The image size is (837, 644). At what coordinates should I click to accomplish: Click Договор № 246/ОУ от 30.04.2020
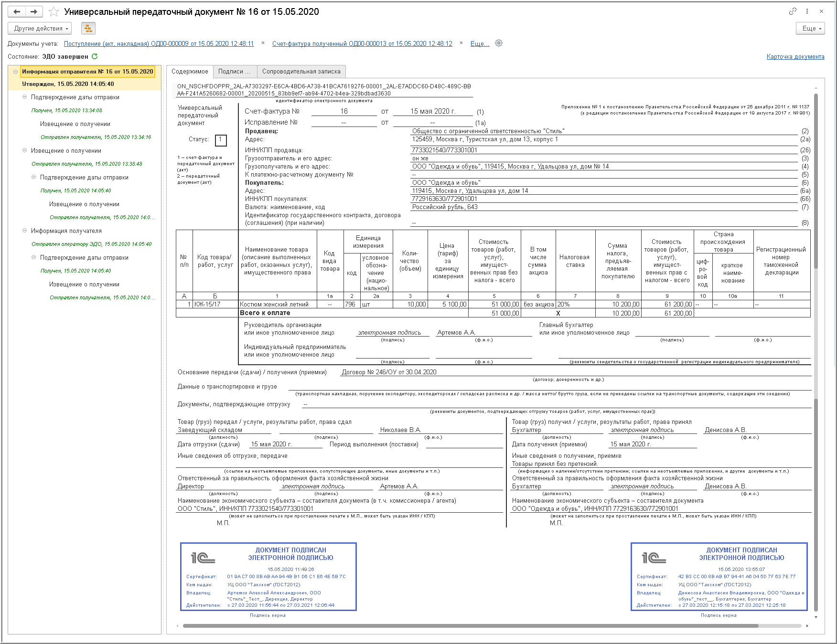389,372
